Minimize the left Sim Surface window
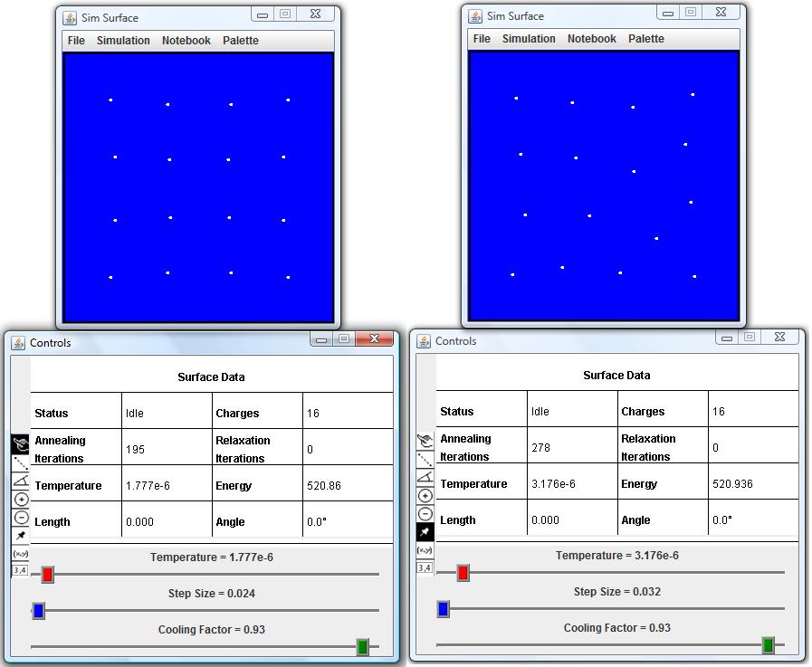The width and height of the screenshot is (812, 667). 263,14
